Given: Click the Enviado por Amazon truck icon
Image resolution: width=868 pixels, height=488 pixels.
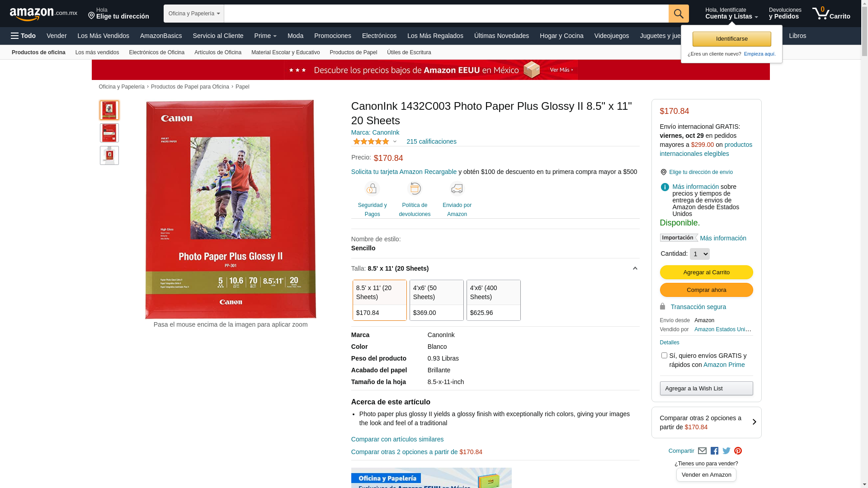Looking at the screenshot, I should pyautogui.click(x=457, y=188).
